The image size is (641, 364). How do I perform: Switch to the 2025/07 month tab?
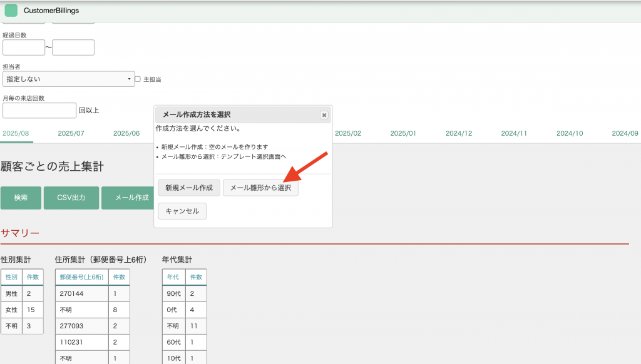click(71, 133)
